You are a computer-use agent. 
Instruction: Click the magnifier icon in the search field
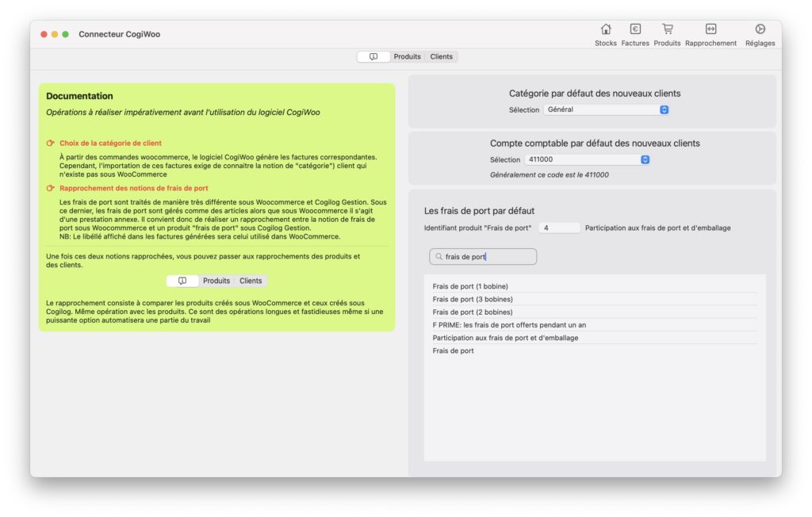(439, 256)
